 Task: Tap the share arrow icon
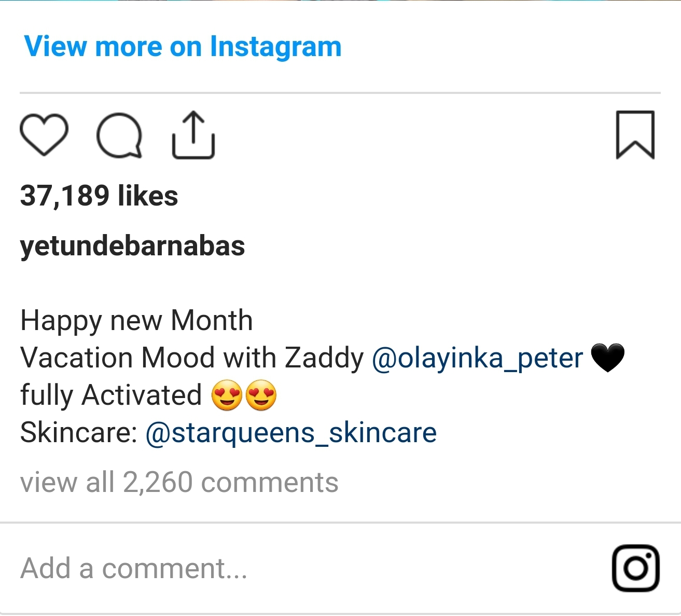[193, 134]
